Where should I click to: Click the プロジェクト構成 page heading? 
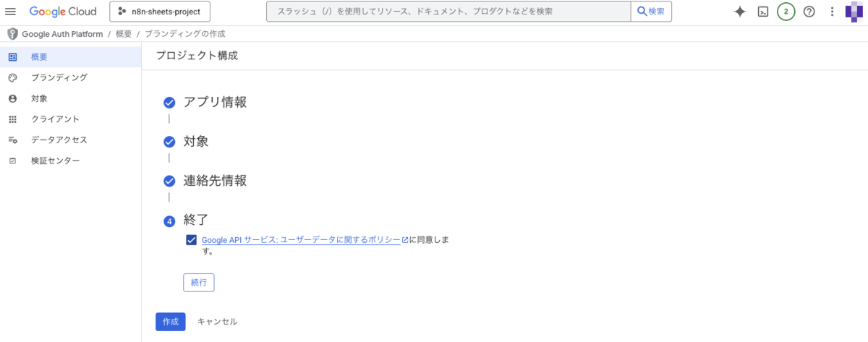[197, 56]
